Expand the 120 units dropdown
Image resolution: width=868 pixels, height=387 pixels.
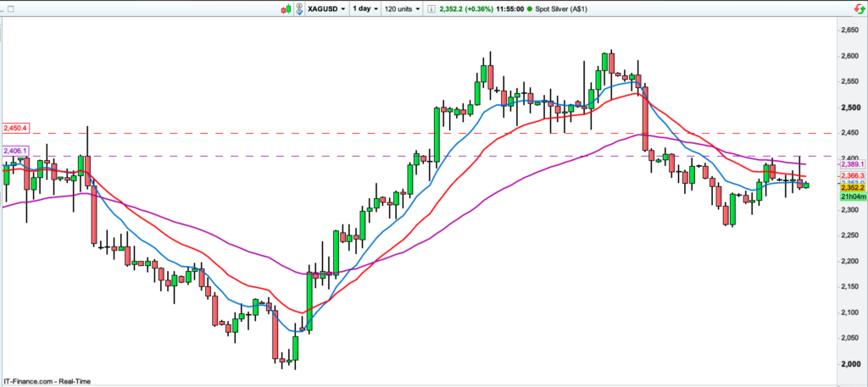click(403, 8)
